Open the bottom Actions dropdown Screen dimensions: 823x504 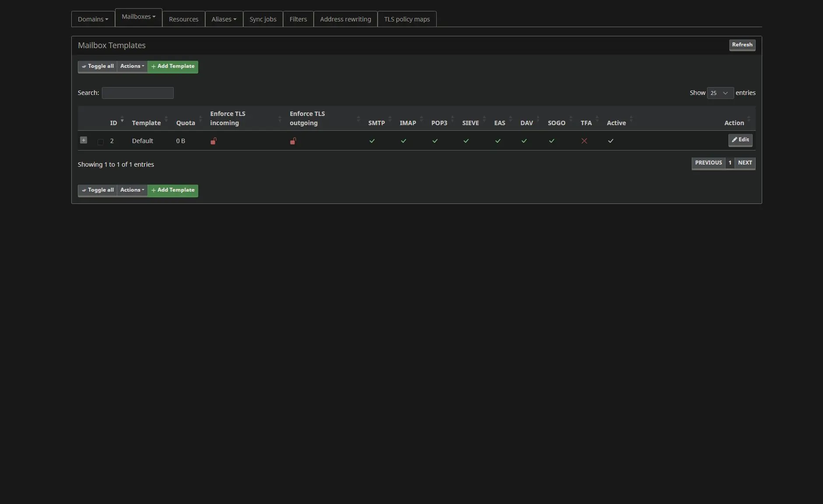pyautogui.click(x=132, y=190)
